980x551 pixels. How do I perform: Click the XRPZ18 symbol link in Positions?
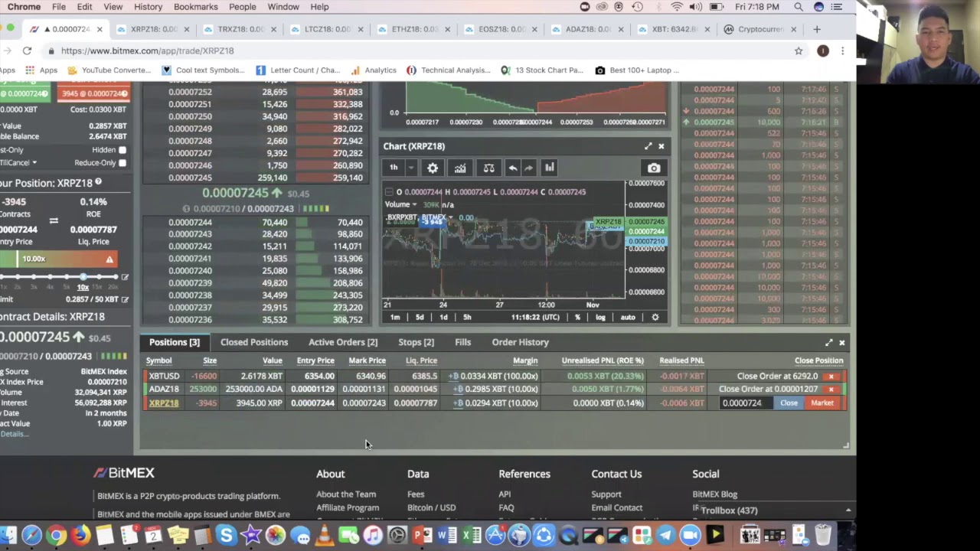[x=164, y=403]
